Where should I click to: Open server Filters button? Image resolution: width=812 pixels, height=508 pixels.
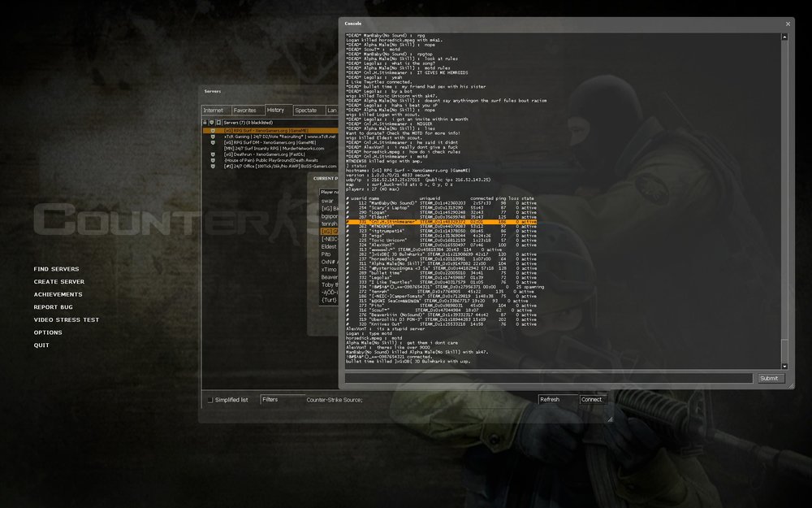point(283,400)
